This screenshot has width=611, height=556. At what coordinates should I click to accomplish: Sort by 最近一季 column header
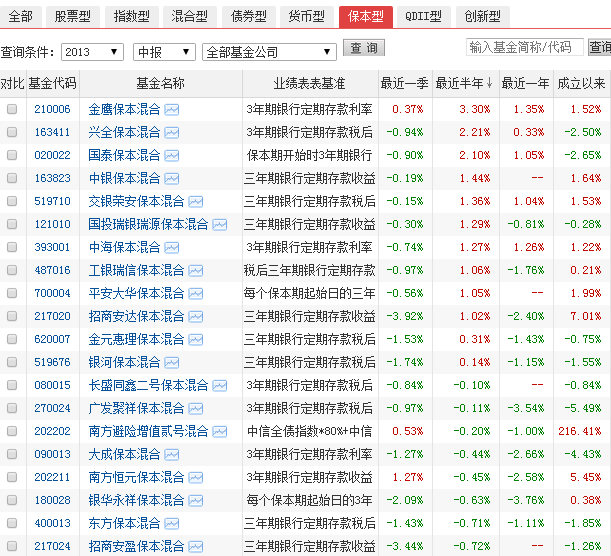[404, 83]
